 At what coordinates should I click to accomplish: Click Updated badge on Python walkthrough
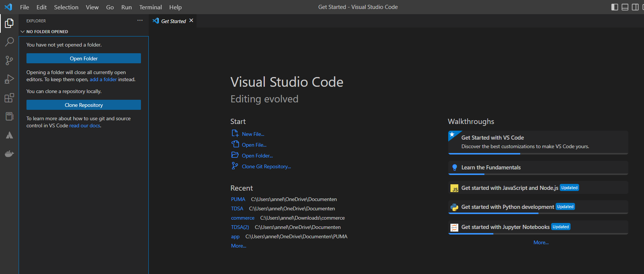565,207
